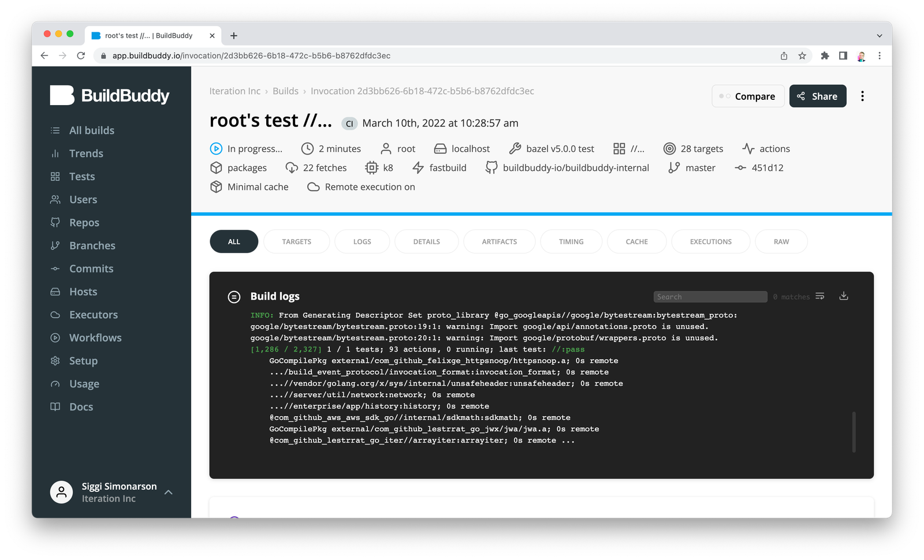Click the fastbuild lightning icon
The width and height of the screenshot is (924, 560).
(x=418, y=168)
